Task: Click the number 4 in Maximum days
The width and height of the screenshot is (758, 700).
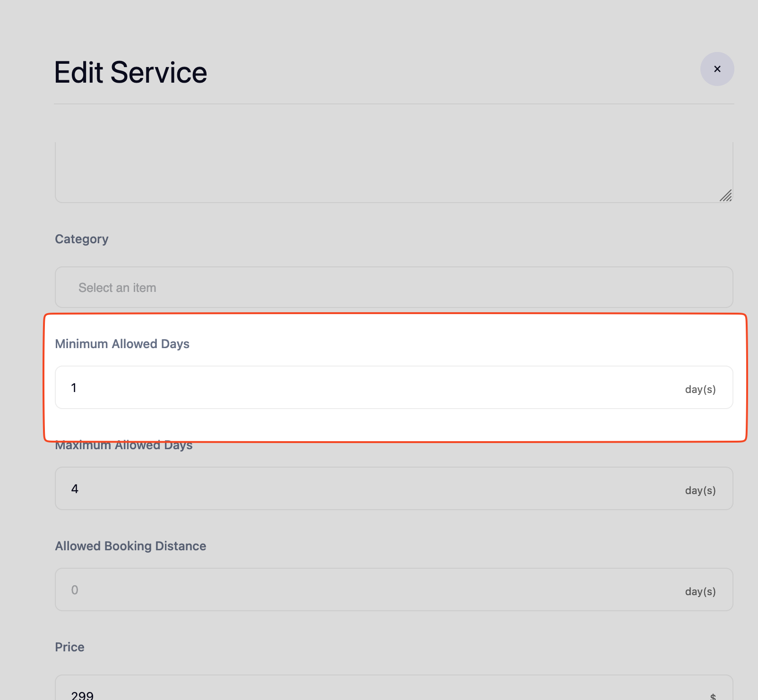Action: [x=75, y=489]
